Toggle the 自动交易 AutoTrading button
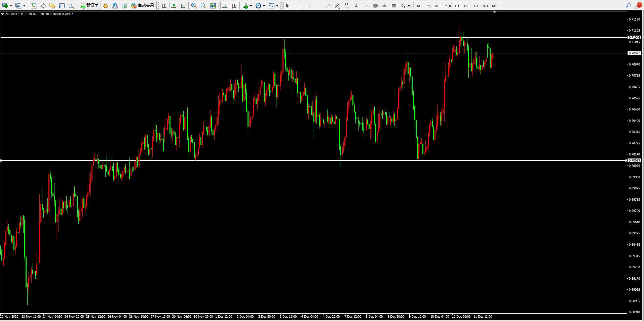Viewport: 644px width, 321px height. click(x=142, y=6)
